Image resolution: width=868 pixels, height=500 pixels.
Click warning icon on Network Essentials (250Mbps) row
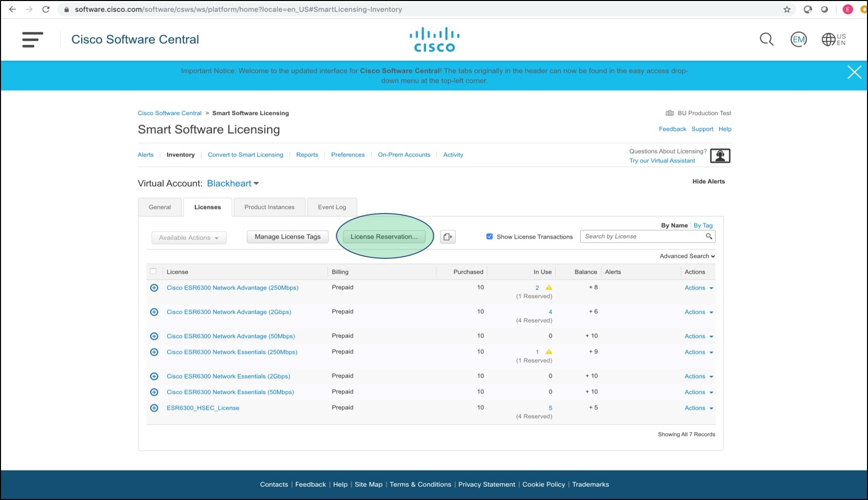[549, 352]
